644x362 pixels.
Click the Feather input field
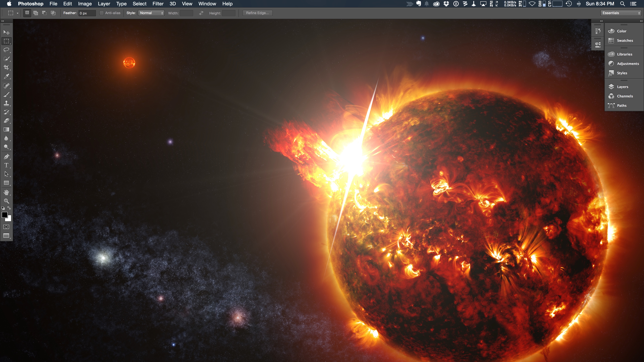(x=87, y=13)
